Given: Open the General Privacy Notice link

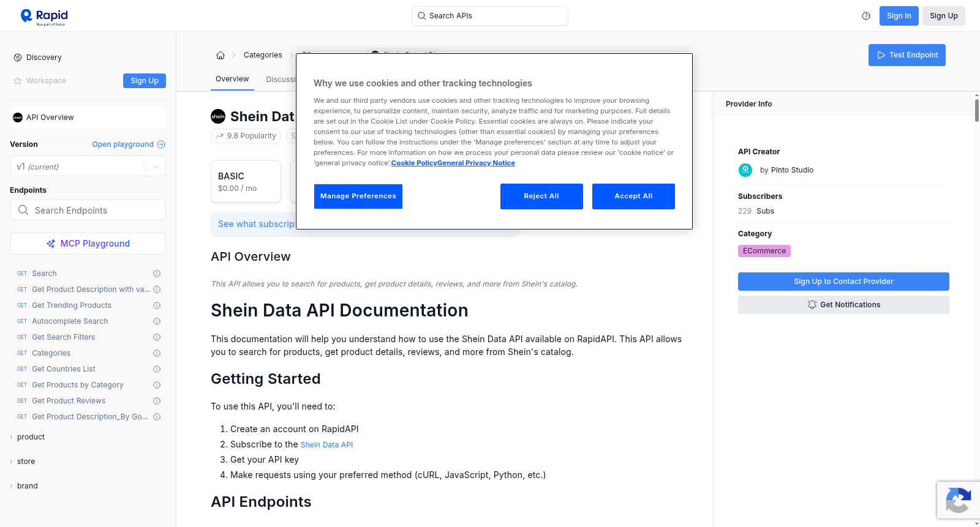Looking at the screenshot, I should (476, 163).
